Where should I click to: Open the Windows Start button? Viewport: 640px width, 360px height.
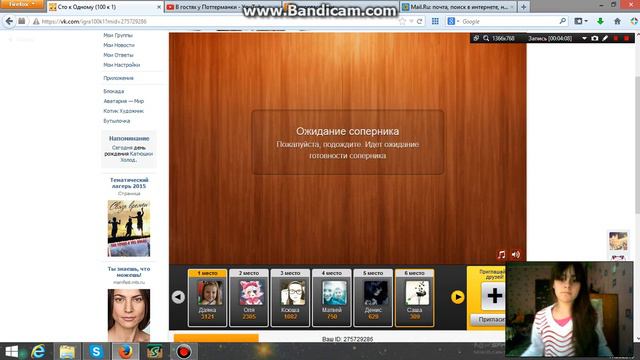coord(11,352)
